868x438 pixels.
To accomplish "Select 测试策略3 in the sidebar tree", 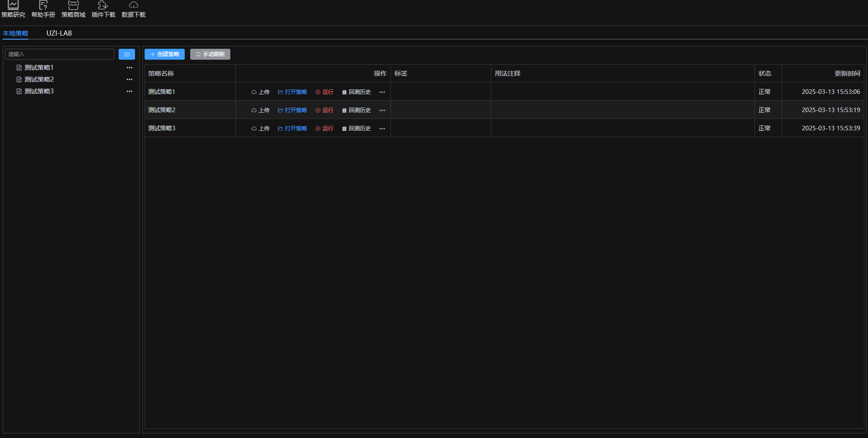I will point(39,91).
